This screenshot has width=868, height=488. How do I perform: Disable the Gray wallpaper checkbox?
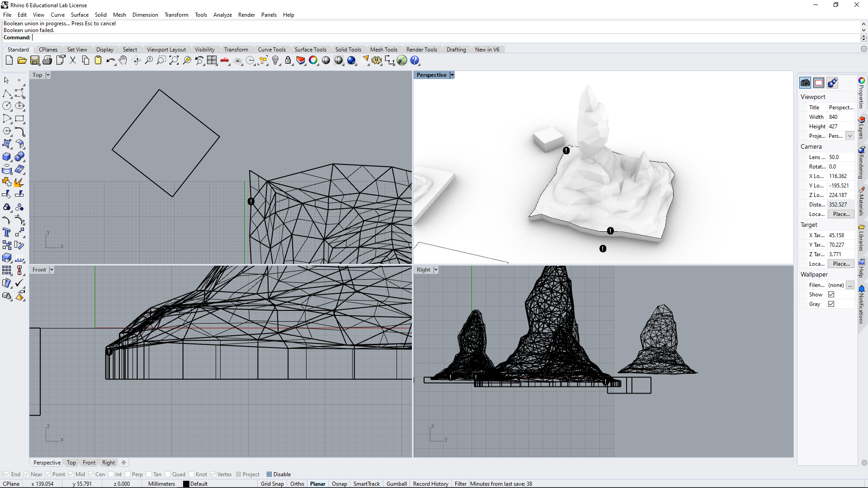point(831,304)
